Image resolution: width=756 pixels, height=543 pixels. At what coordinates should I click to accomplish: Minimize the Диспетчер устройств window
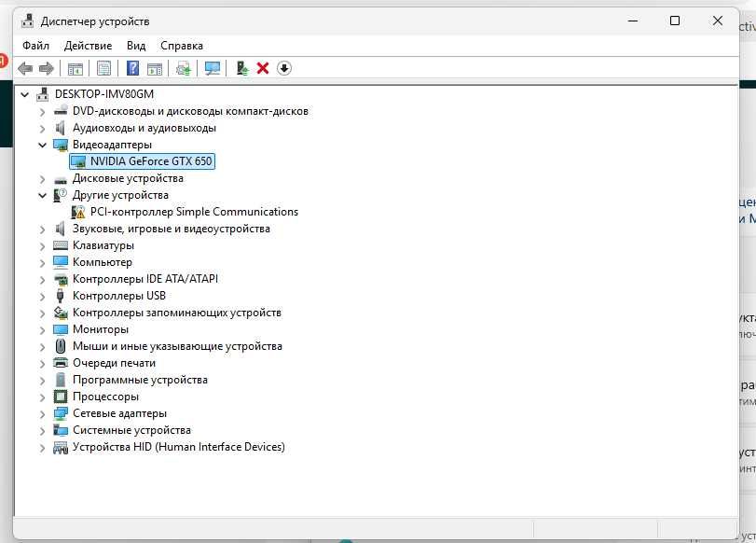point(633,21)
